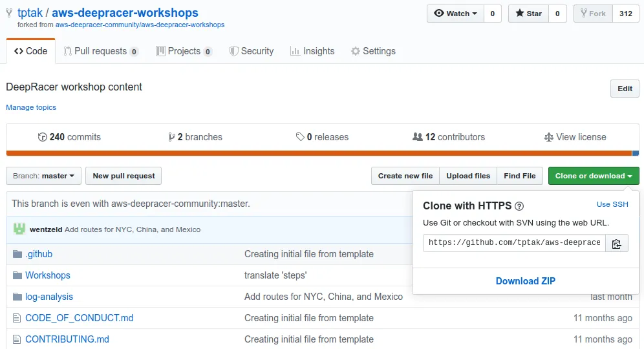Click the .github folder icon
This screenshot has width=644, height=349.
(17, 254)
